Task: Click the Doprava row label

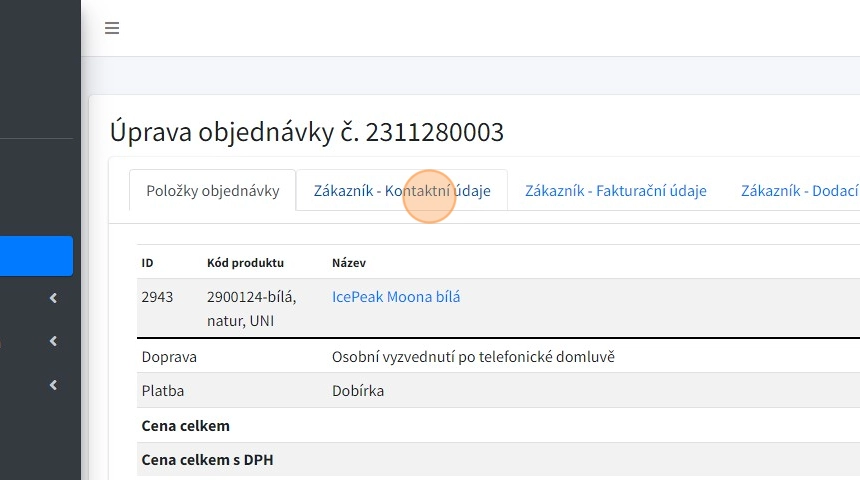Action: [x=169, y=357]
